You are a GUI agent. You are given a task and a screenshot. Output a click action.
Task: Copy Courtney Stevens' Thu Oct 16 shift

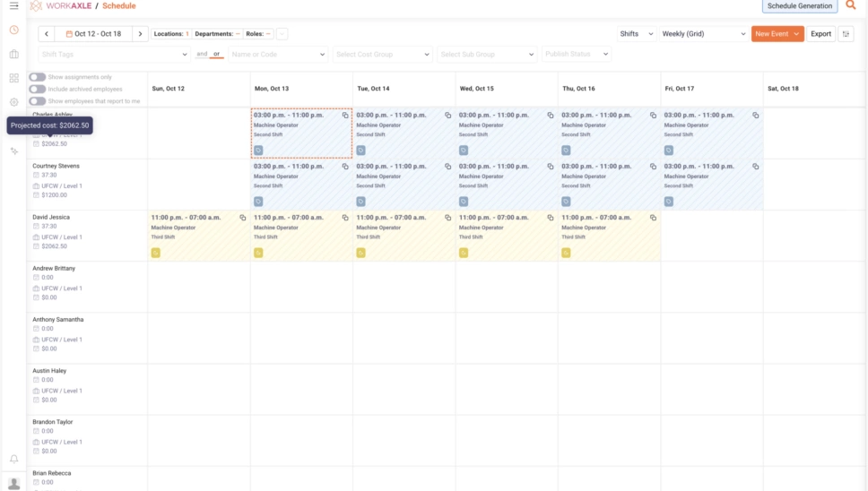[653, 167]
